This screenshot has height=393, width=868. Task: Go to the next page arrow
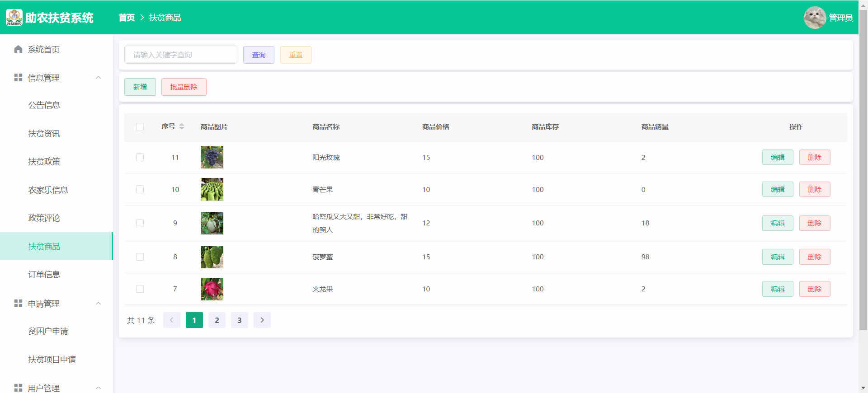point(262,320)
